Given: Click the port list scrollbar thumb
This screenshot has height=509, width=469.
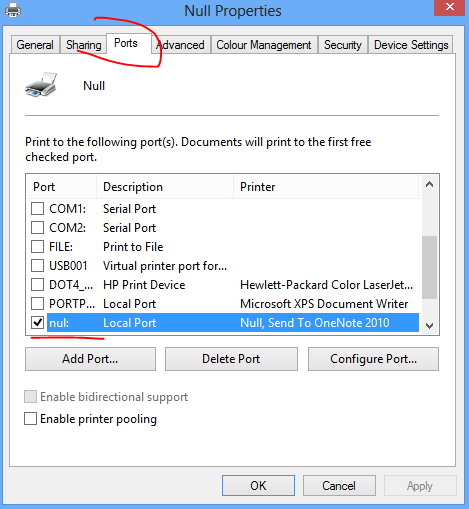Looking at the screenshot, I should click(430, 267).
